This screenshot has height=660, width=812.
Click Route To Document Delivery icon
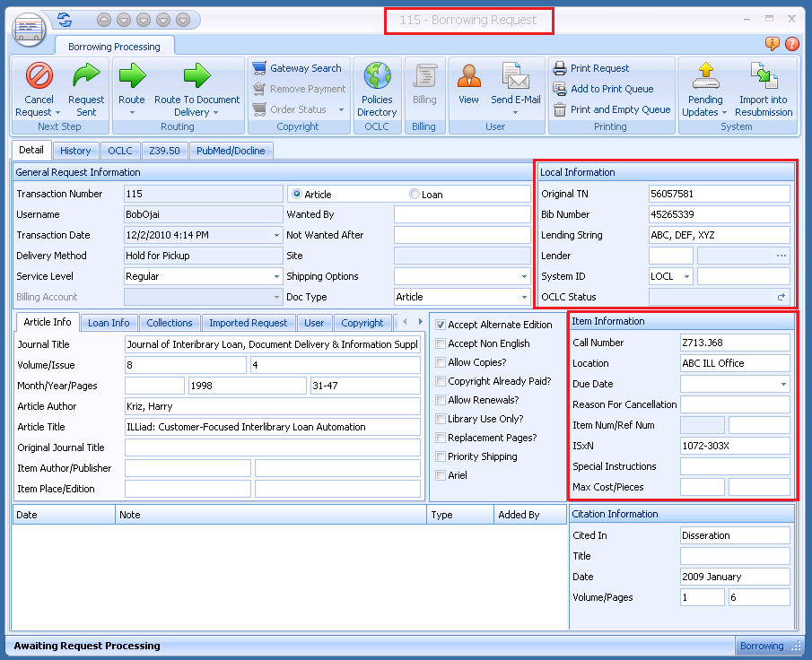point(196,76)
